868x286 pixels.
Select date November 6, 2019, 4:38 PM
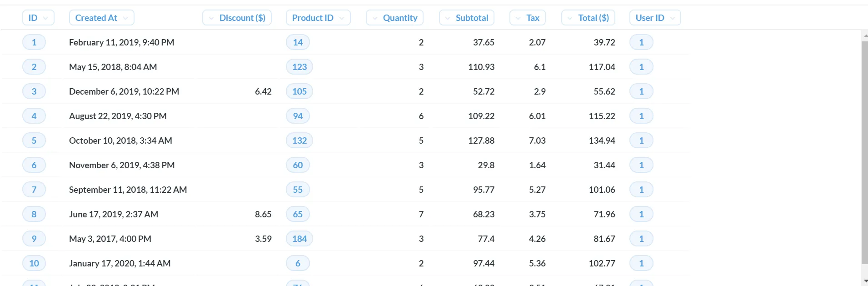coord(122,165)
